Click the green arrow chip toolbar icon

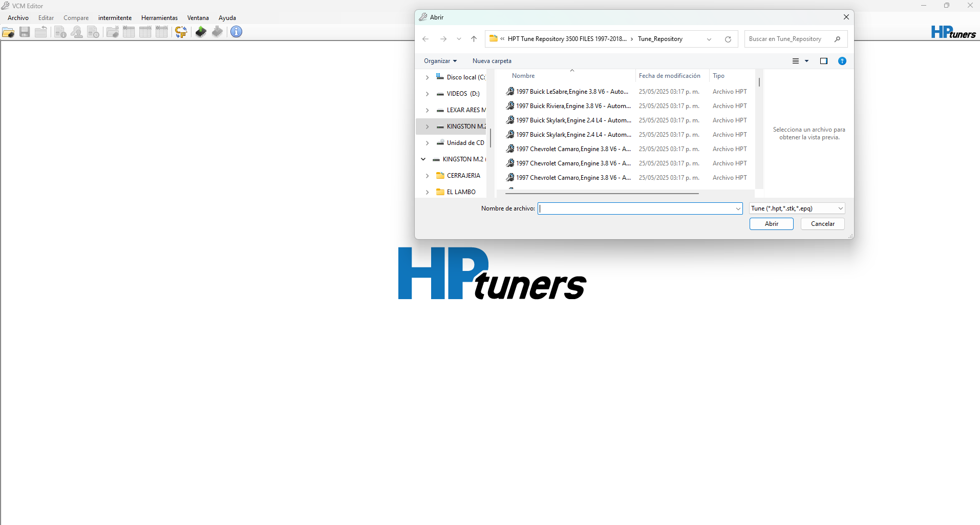(x=201, y=32)
